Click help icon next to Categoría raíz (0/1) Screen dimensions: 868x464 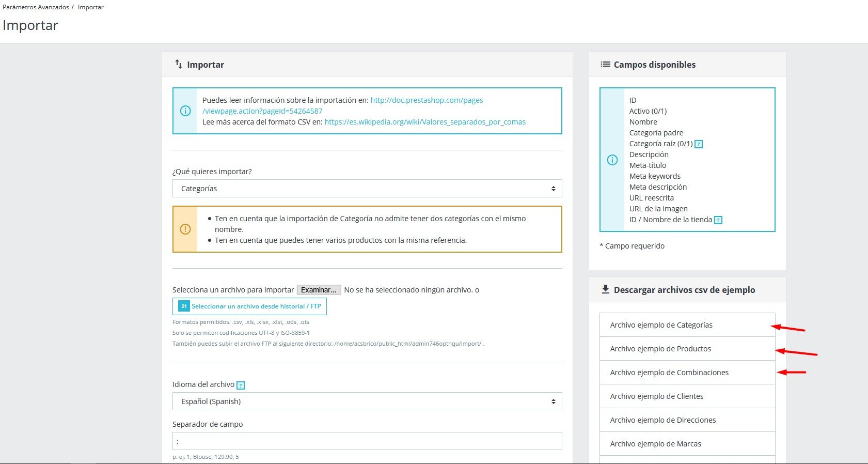pos(699,144)
